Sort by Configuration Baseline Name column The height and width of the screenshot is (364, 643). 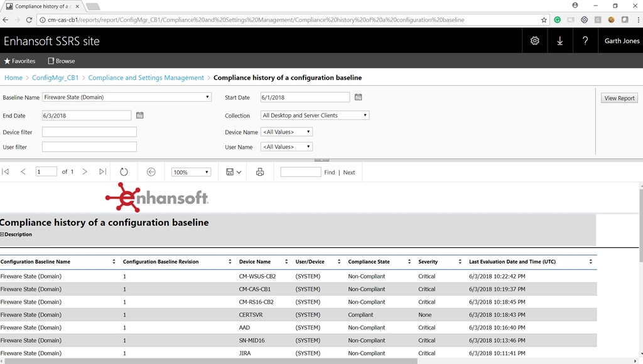[x=114, y=262]
